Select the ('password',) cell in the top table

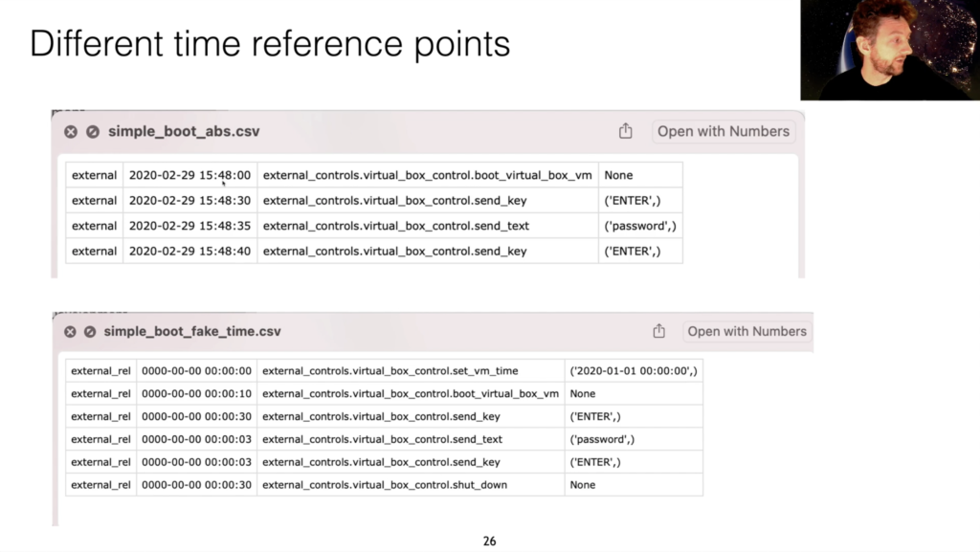640,226
